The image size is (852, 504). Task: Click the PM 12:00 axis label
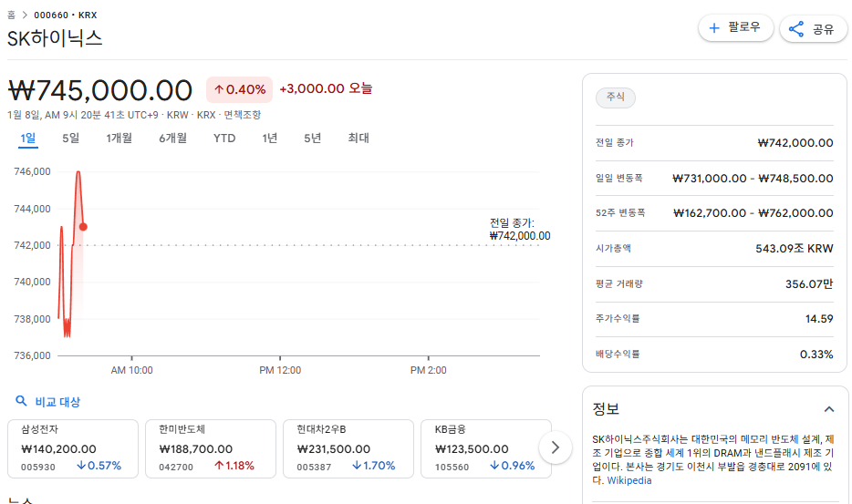[x=280, y=370]
